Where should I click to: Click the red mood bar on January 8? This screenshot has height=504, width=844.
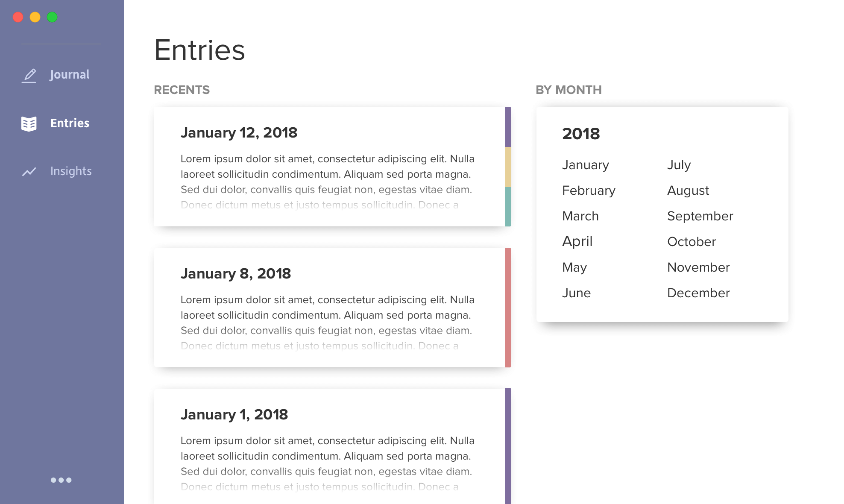pyautogui.click(x=508, y=308)
